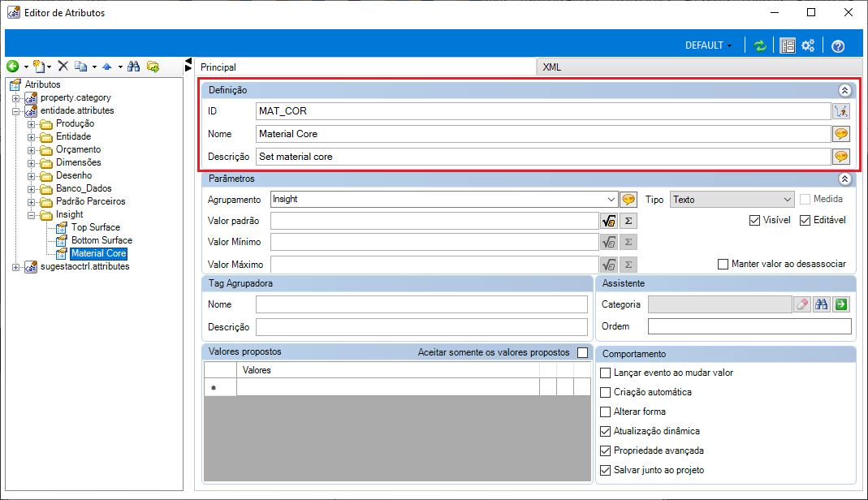The width and height of the screenshot is (868, 500).
Task: Click the copy icon in tree toolbar
Action: [81, 67]
